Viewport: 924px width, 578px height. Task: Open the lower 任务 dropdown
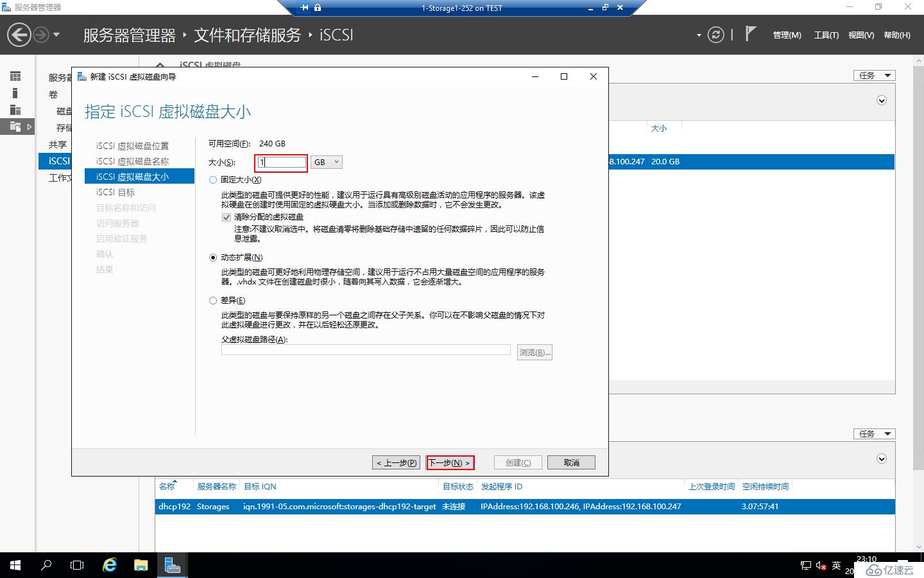(x=874, y=433)
